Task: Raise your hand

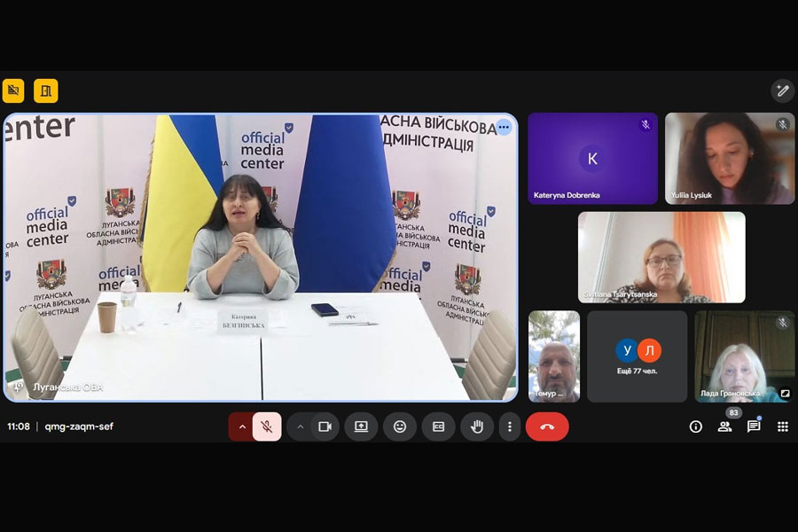Action: pyautogui.click(x=477, y=426)
